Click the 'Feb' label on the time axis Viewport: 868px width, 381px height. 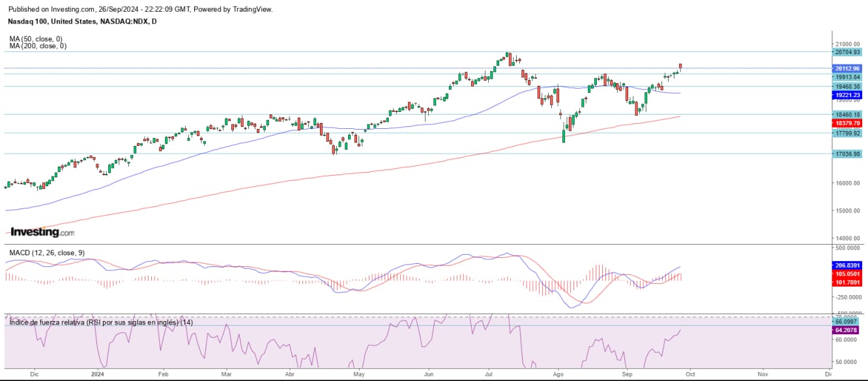tap(164, 374)
